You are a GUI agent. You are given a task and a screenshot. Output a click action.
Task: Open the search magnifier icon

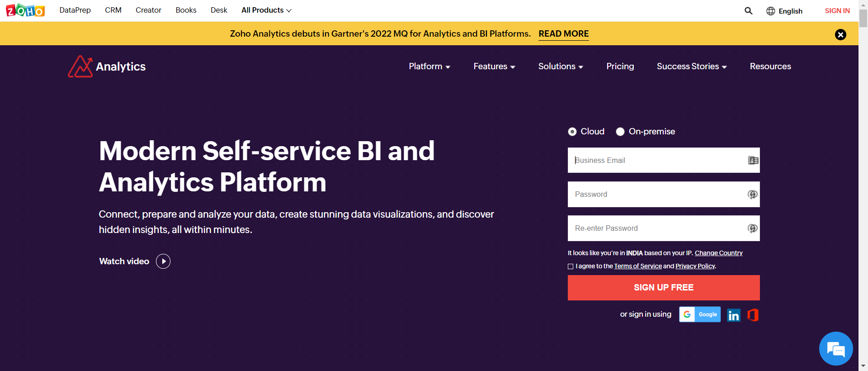[x=749, y=10]
